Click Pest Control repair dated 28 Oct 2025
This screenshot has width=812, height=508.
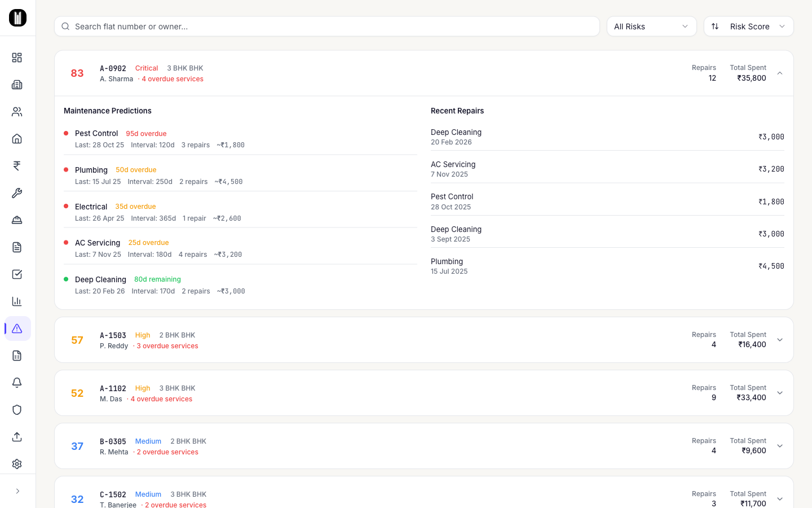[x=607, y=202]
